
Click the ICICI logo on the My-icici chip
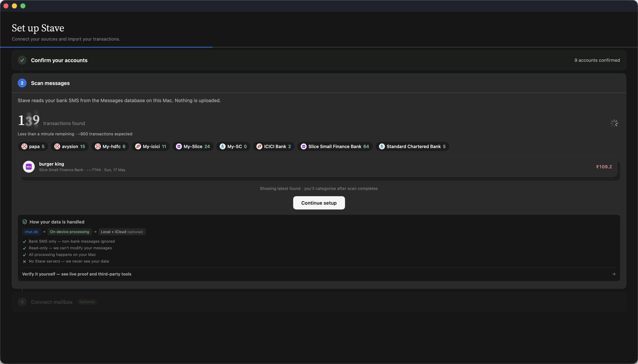click(x=138, y=146)
